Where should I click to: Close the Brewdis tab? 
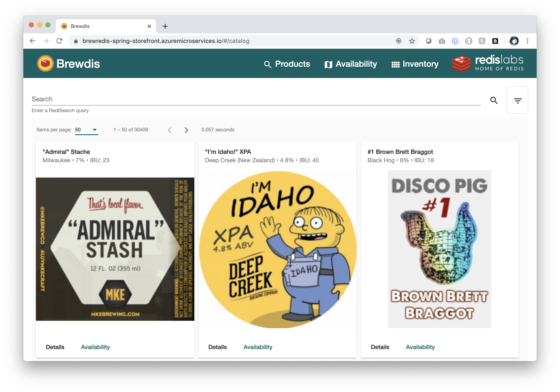149,26
